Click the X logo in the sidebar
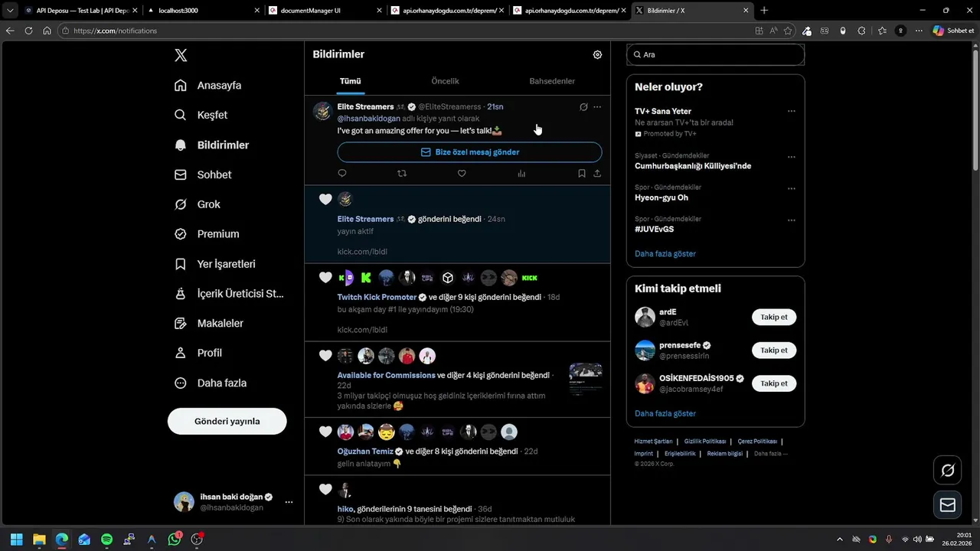This screenshot has width=980, height=551. click(x=181, y=55)
